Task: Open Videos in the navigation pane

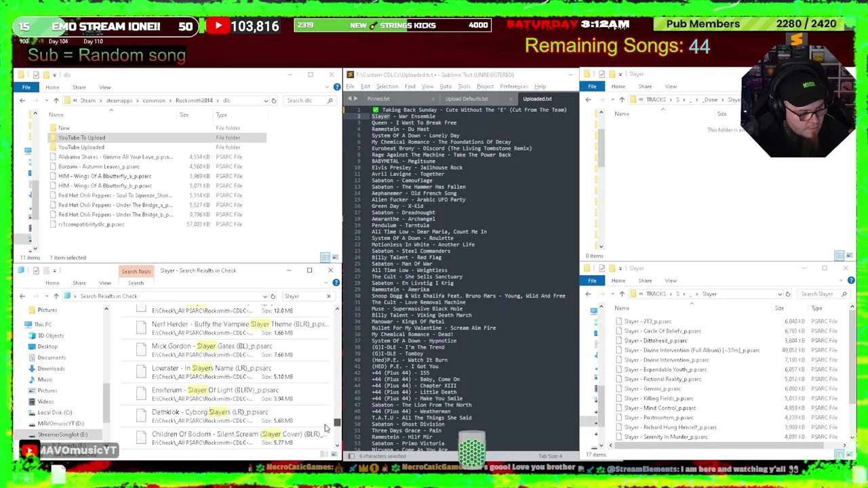Action: tap(45, 401)
